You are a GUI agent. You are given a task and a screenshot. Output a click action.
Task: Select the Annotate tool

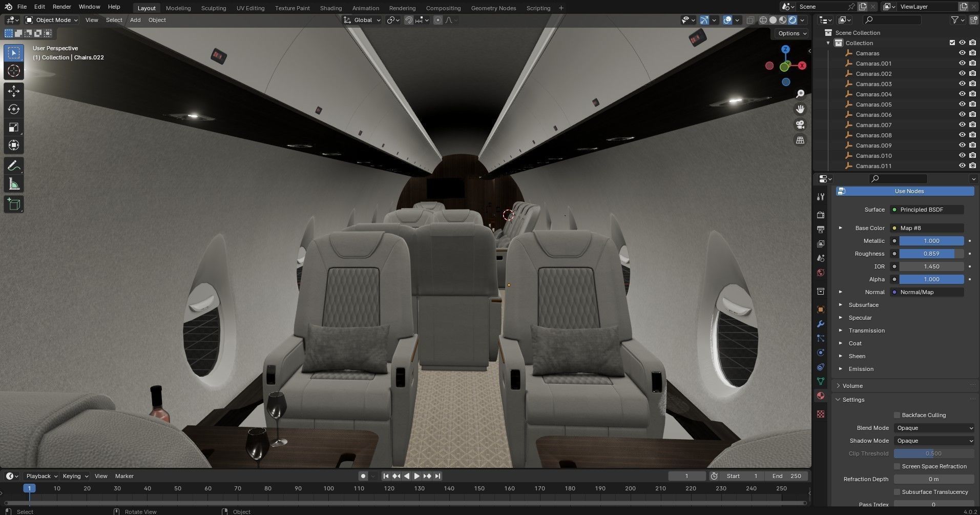pyautogui.click(x=14, y=166)
